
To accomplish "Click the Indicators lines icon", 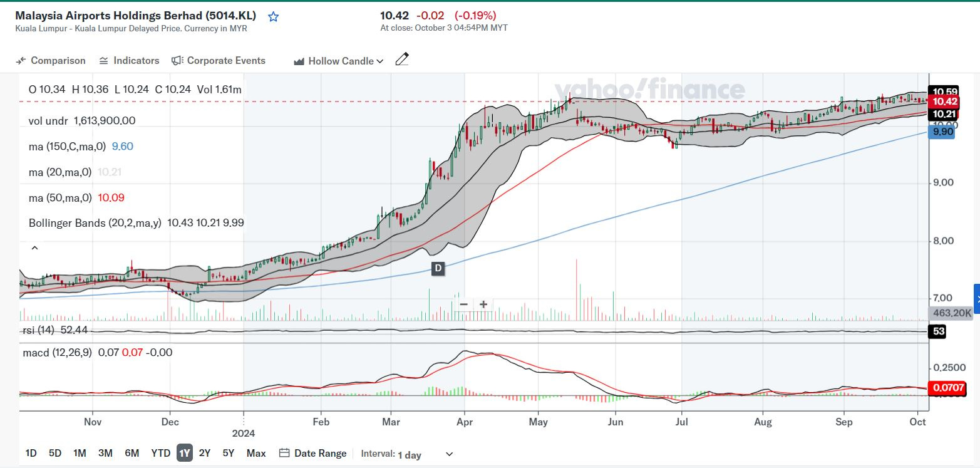I will tap(104, 61).
